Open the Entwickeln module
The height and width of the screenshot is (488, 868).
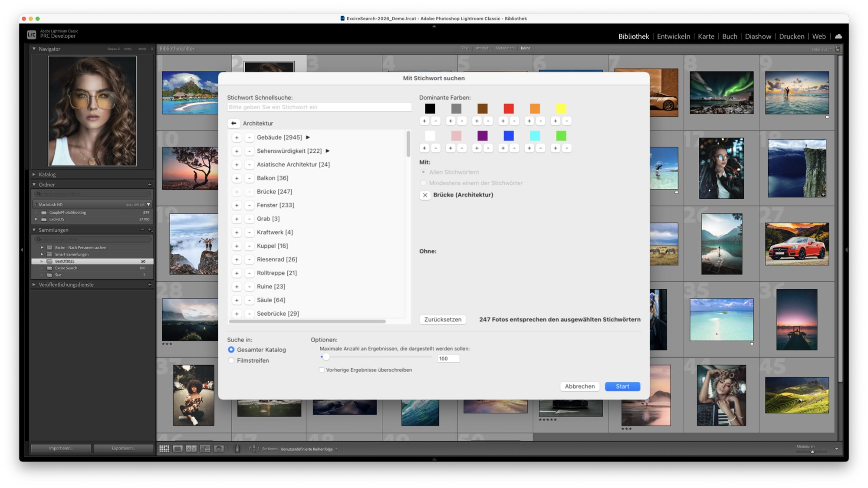click(673, 36)
